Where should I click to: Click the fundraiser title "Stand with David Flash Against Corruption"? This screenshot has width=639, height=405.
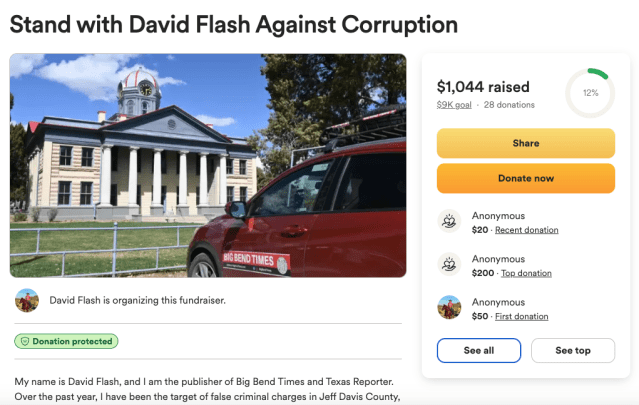[234, 23]
